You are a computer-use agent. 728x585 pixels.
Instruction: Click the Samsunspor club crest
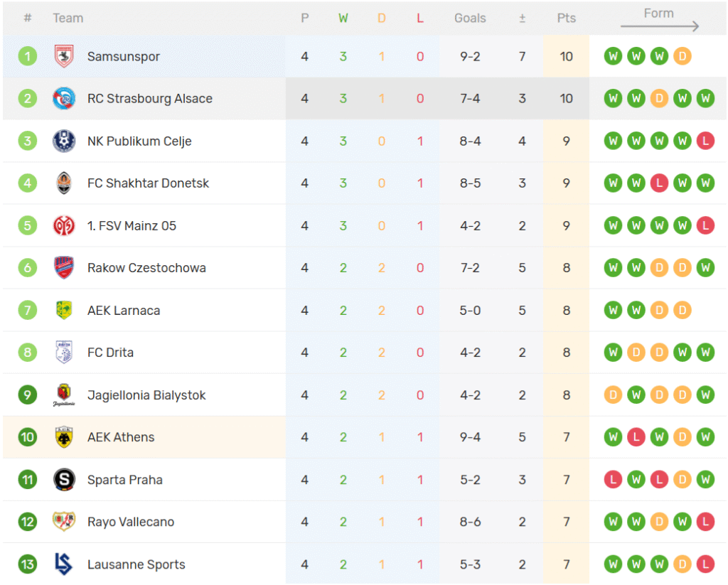(64, 56)
